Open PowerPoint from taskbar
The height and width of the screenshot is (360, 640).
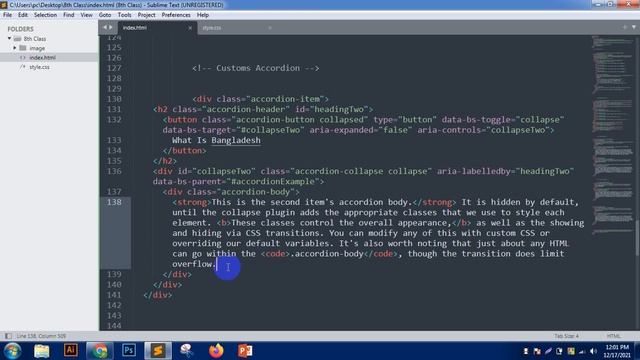point(245,351)
